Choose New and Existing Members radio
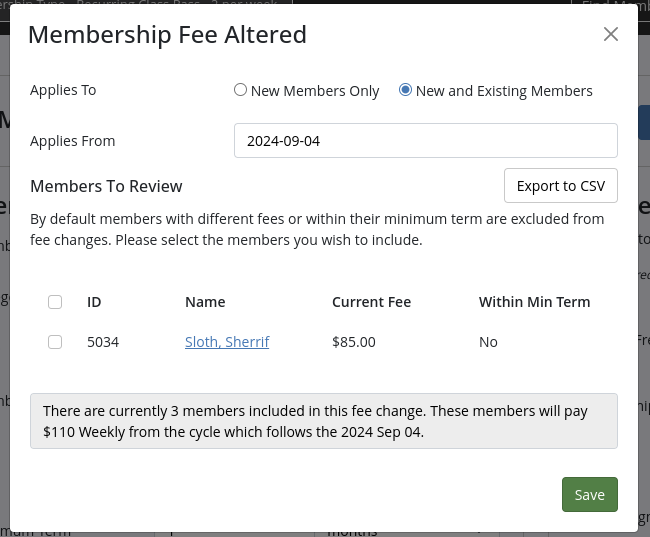This screenshot has height=537, width=650. pos(405,90)
